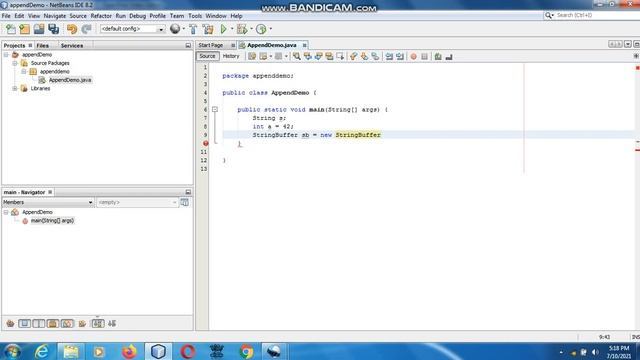The image size is (640, 360).
Task: Click the Save All toolbar icon
Action: tap(53, 29)
